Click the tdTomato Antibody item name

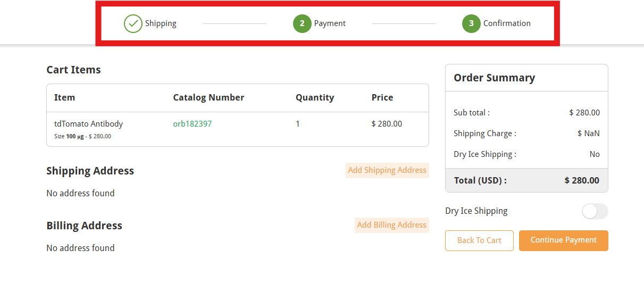coord(88,124)
